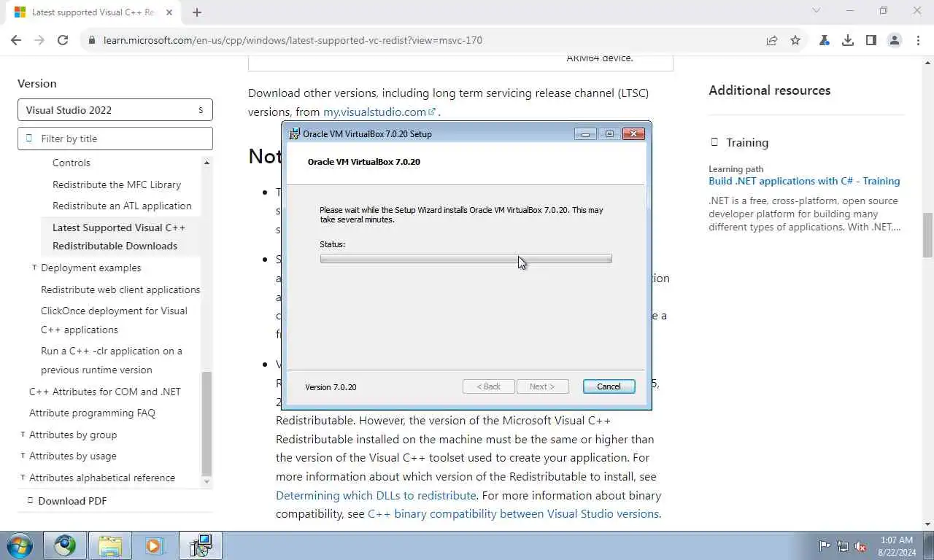934x560 pixels.
Task: Open Windows Explorer from the taskbar
Action: coord(110,545)
